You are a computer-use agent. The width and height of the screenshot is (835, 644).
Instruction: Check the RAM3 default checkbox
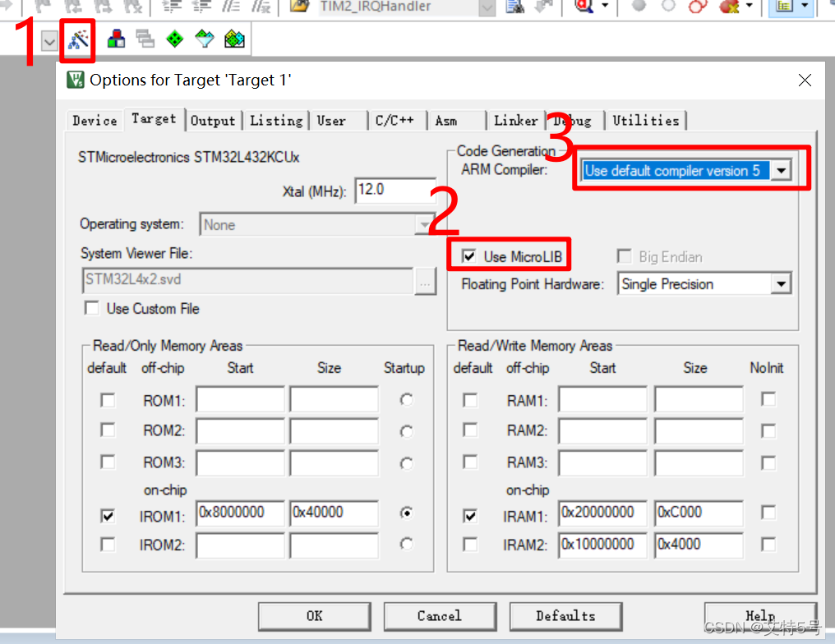click(x=470, y=462)
